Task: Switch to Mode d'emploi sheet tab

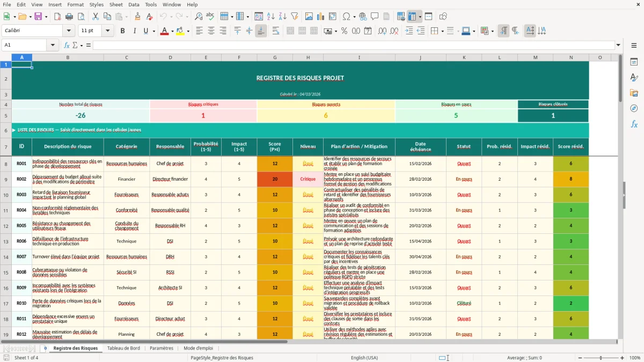Action: (x=198, y=348)
